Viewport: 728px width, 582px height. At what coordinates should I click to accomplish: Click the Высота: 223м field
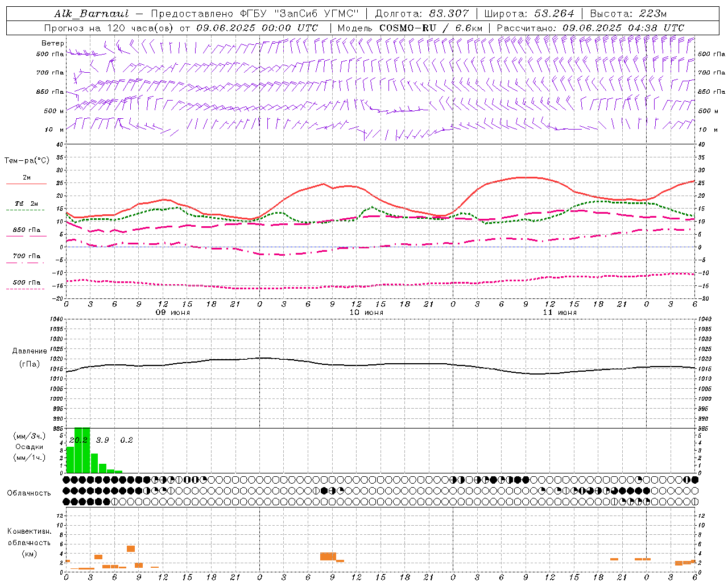click(628, 14)
